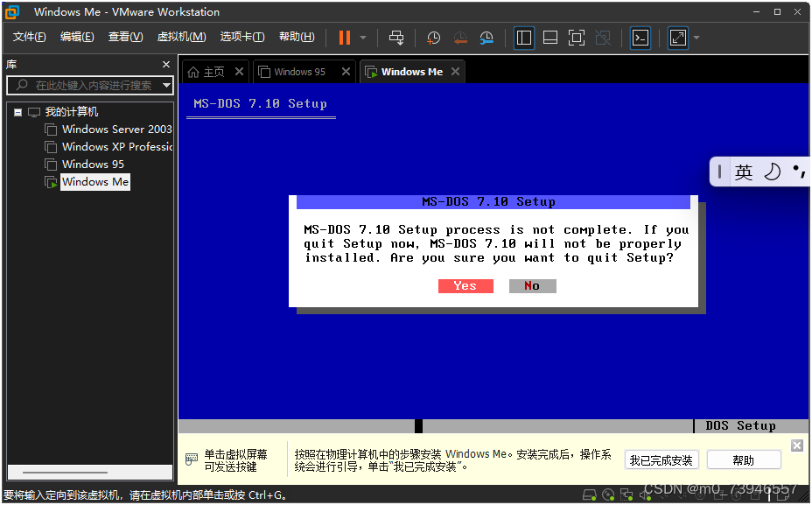This screenshot has width=812, height=505.
Task: Close the 主页 tab
Action: [x=239, y=72]
